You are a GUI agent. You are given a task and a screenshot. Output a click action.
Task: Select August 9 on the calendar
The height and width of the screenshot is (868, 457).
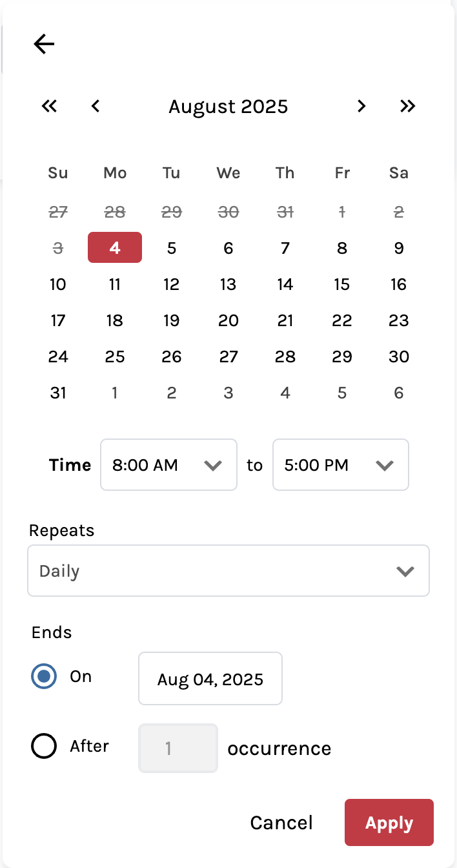[399, 248]
